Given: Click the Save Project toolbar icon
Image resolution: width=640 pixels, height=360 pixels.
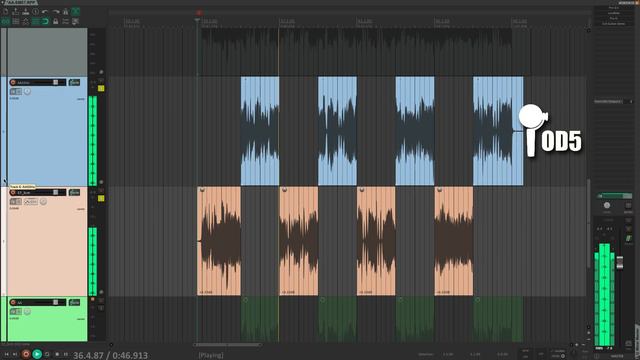Looking at the screenshot, I should (x=25, y=11).
